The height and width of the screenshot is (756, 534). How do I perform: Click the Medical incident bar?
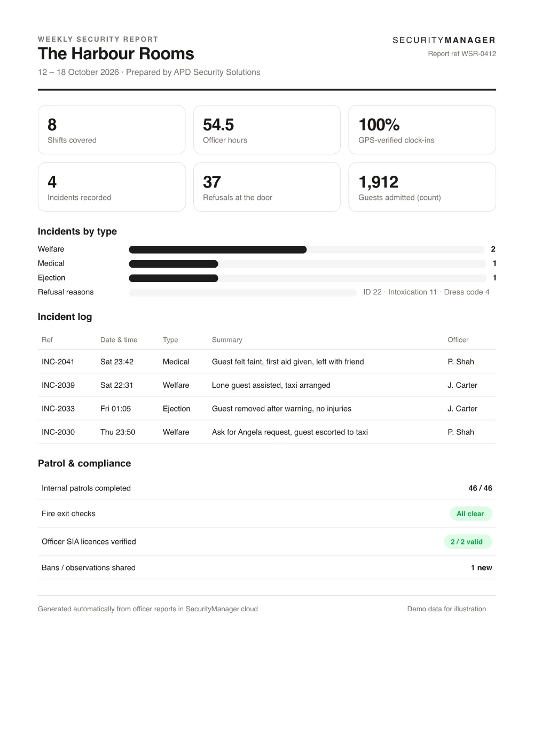click(x=307, y=264)
